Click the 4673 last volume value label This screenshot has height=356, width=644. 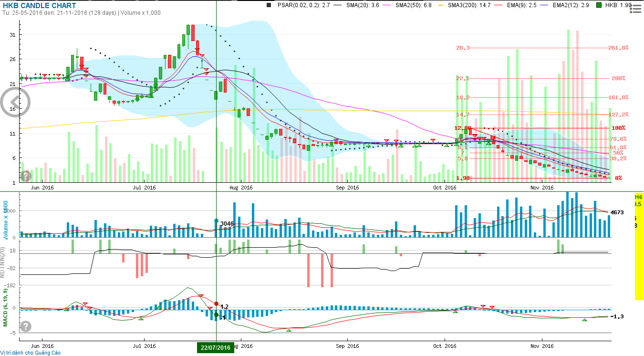coord(617,212)
